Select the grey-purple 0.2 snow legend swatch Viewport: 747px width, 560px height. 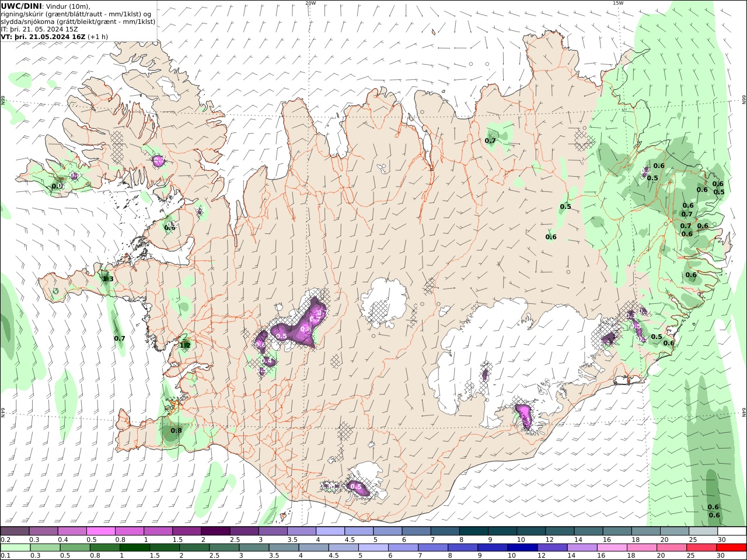click(15, 531)
